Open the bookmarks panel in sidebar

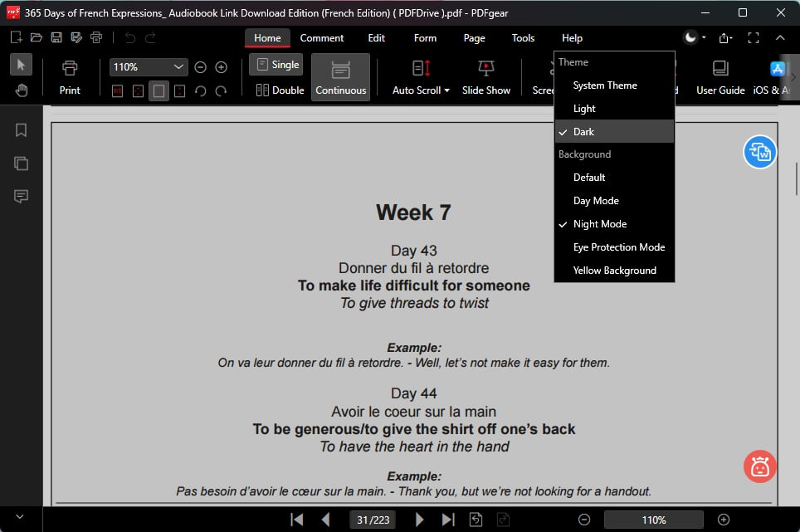click(x=21, y=130)
